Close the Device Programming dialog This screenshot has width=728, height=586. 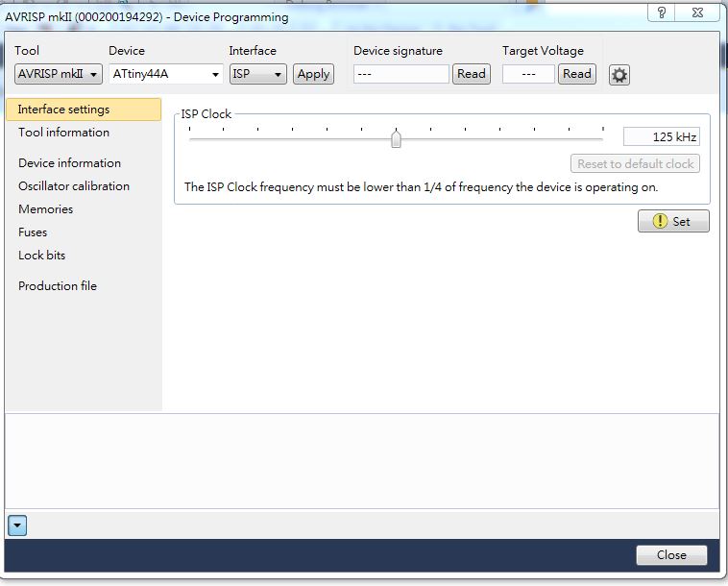click(671, 555)
